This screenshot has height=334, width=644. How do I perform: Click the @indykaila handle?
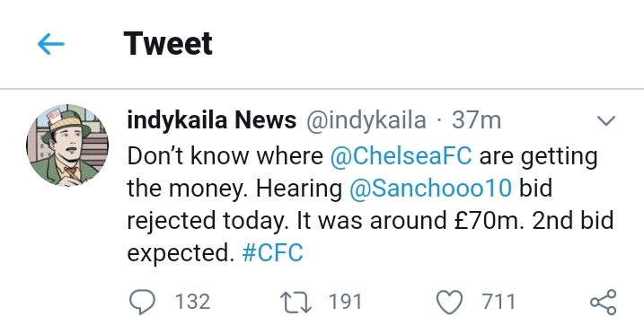pos(366,120)
